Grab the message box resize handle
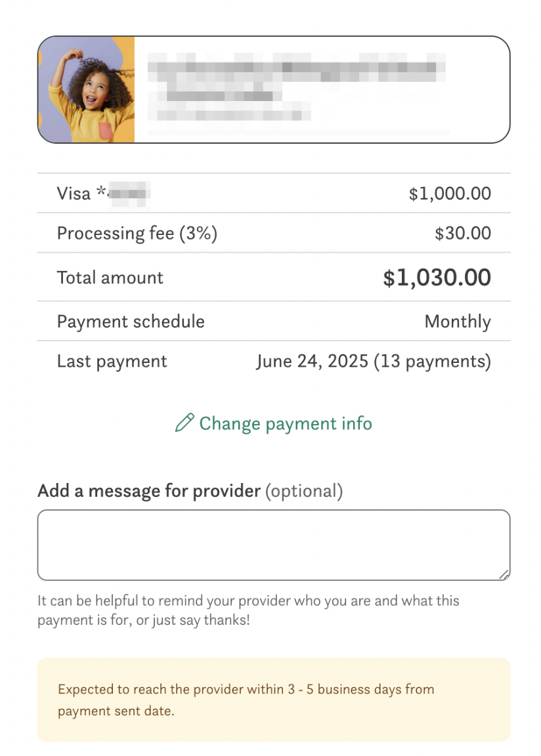Image resolution: width=541 pixels, height=756 pixels. (x=504, y=574)
